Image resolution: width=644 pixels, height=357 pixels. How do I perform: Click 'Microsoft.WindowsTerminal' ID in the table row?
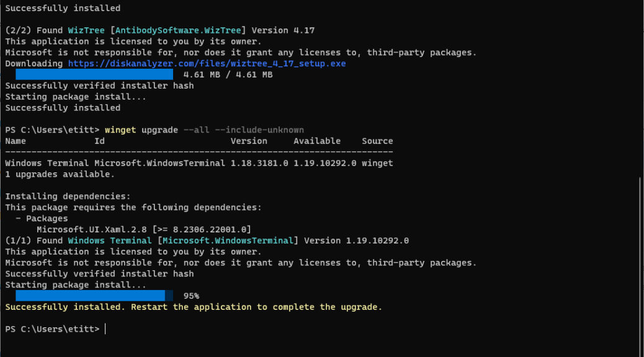160,164
